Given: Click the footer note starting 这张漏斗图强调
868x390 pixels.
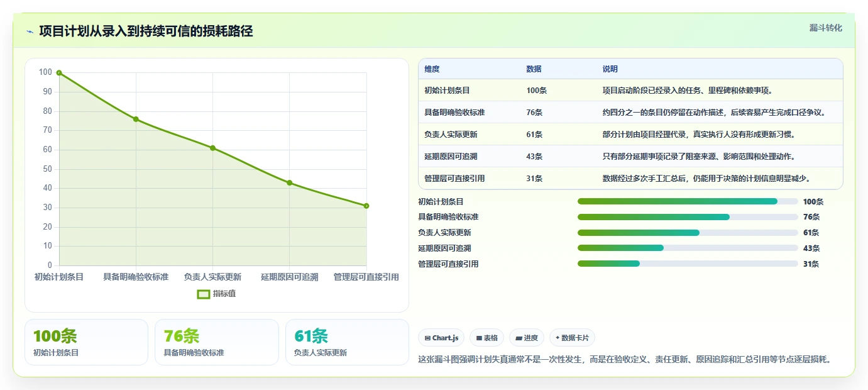Looking at the screenshot, I should pyautogui.click(x=625, y=360).
